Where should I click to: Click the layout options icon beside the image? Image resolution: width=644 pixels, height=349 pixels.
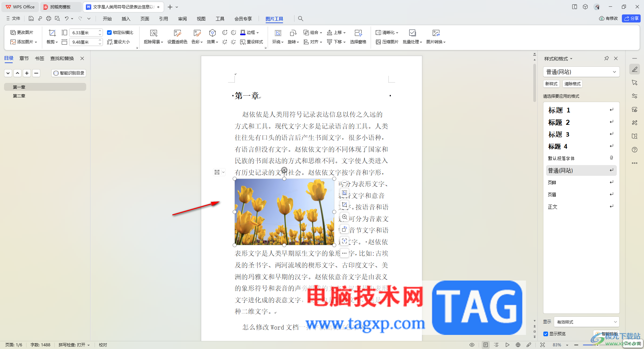217,172
